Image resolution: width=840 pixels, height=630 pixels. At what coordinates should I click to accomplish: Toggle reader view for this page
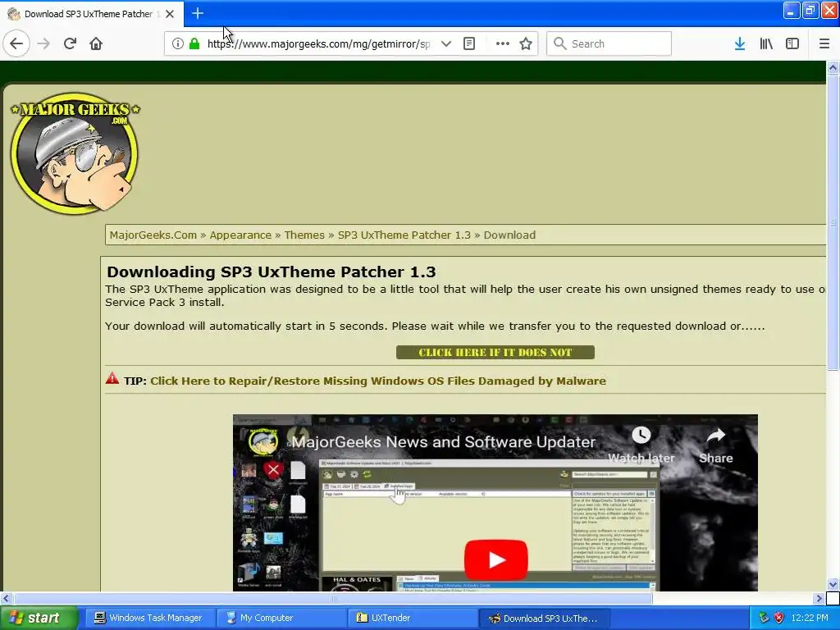pos(469,43)
